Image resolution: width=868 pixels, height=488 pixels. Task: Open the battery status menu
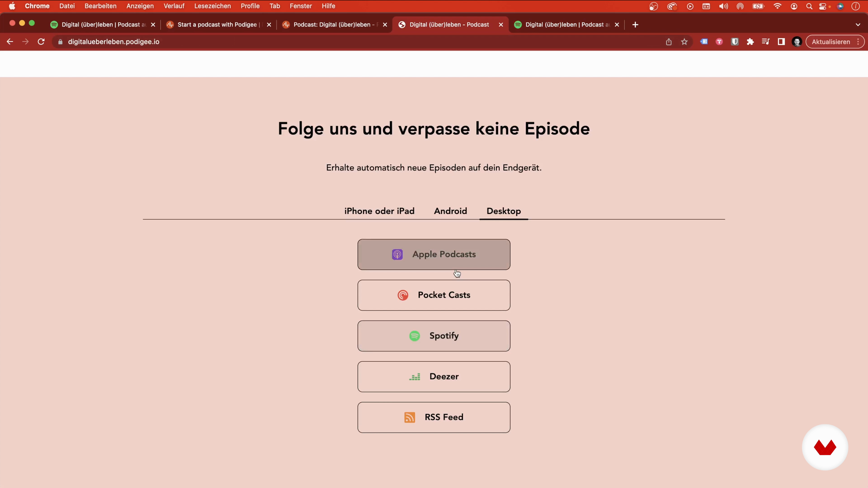coord(758,6)
